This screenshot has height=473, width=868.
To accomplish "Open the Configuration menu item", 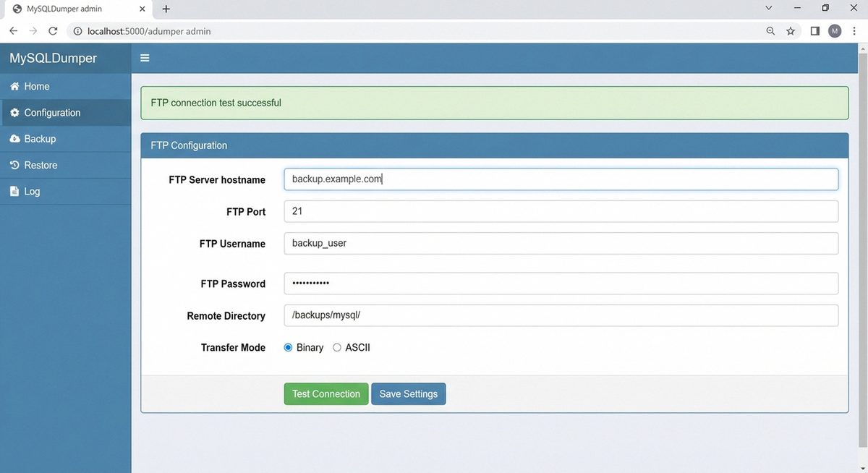I will coord(66,113).
